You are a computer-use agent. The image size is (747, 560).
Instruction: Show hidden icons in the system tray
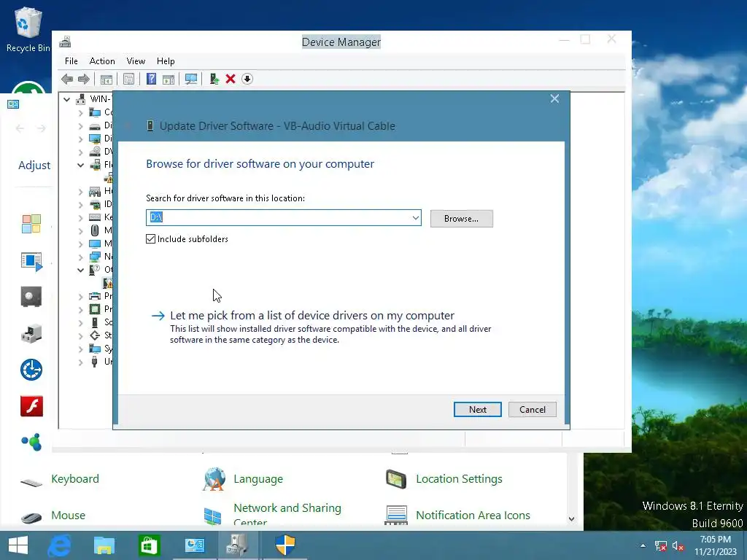tap(643, 545)
